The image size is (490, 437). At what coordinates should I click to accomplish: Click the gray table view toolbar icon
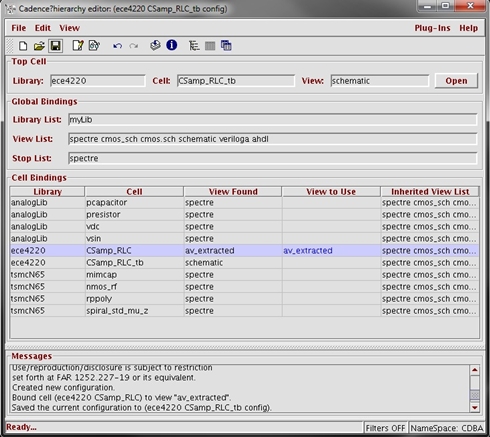[x=210, y=46]
